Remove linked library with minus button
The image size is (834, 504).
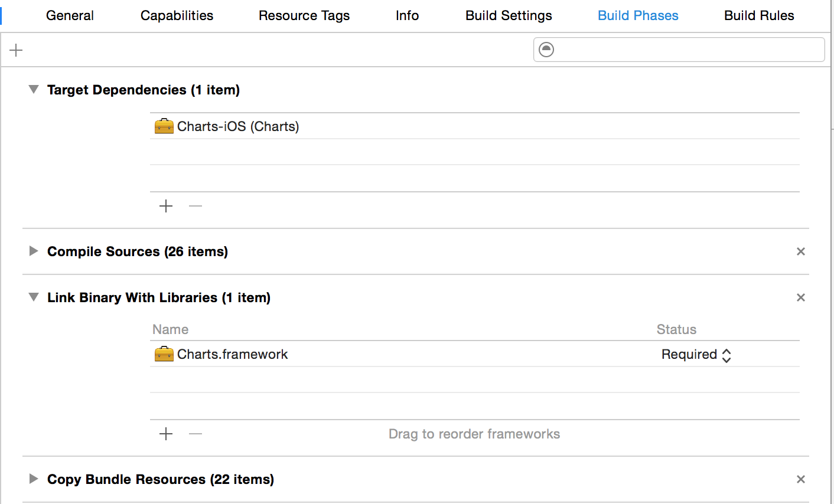click(x=196, y=434)
